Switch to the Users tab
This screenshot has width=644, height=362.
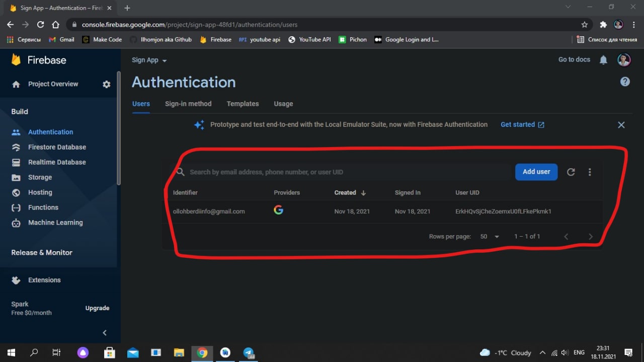pyautogui.click(x=141, y=104)
